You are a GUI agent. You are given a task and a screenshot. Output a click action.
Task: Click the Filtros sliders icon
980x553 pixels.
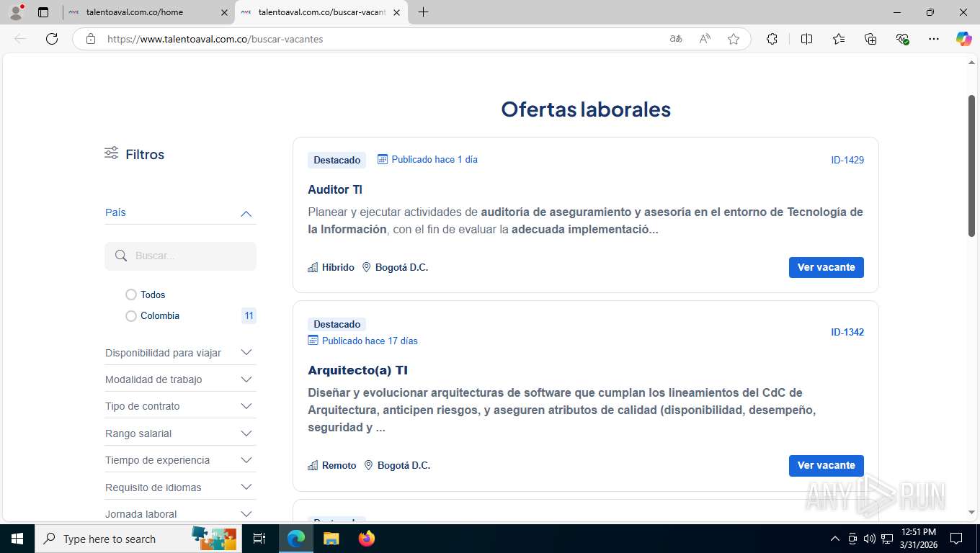111,153
